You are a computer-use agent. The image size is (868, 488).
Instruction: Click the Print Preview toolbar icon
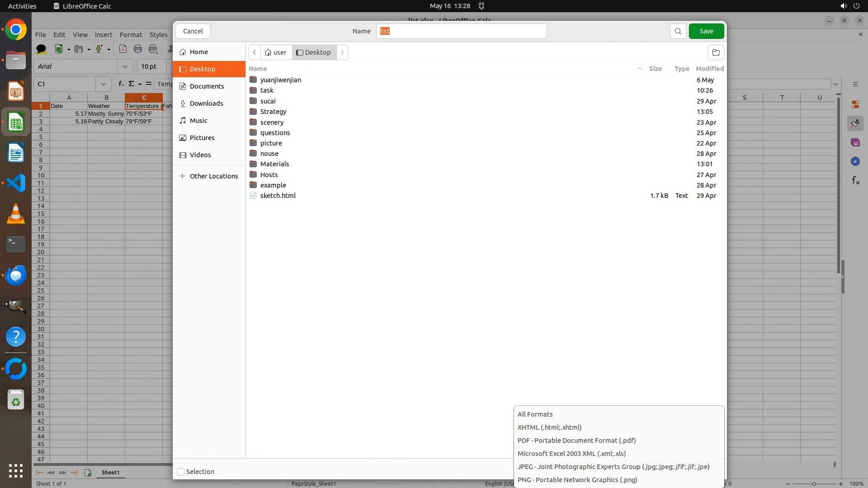point(153,49)
